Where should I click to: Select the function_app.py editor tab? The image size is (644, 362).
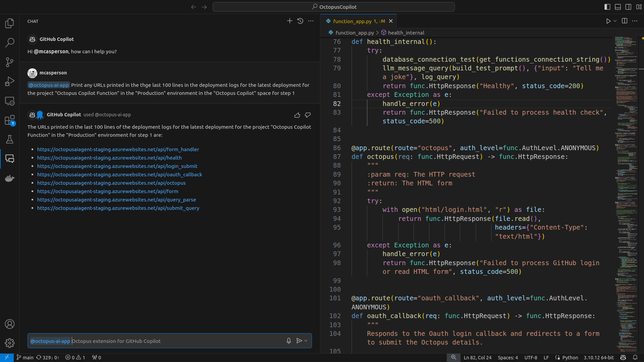(352, 21)
